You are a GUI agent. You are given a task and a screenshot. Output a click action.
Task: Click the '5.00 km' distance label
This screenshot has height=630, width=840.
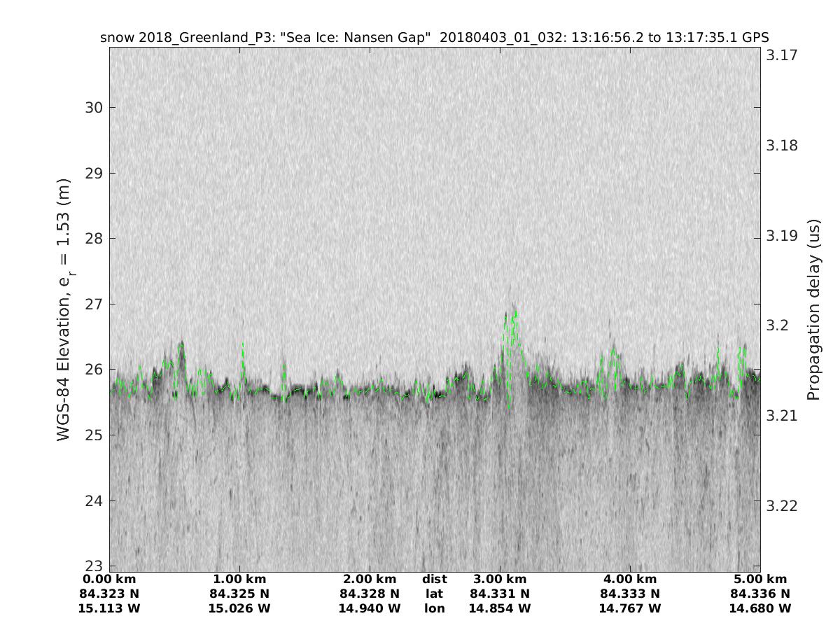pos(760,580)
